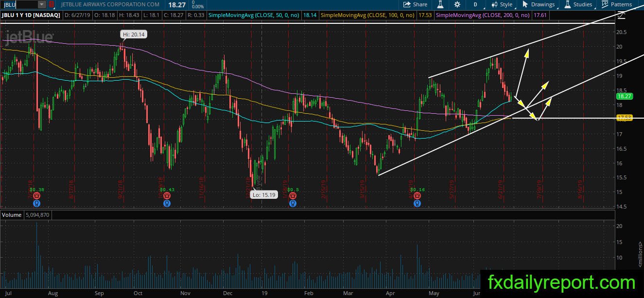The image size is (644, 298).
Task: Click the blue lightbulb icon under $0.5
Action: click(293, 204)
